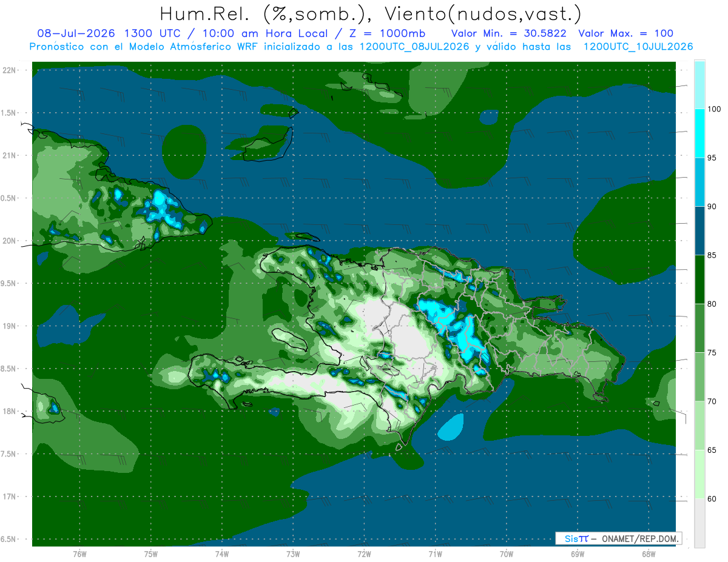Image resolution: width=728 pixels, height=562 pixels.
Task: Select the light green 65–70 colorbar swatch
Action: (699, 426)
